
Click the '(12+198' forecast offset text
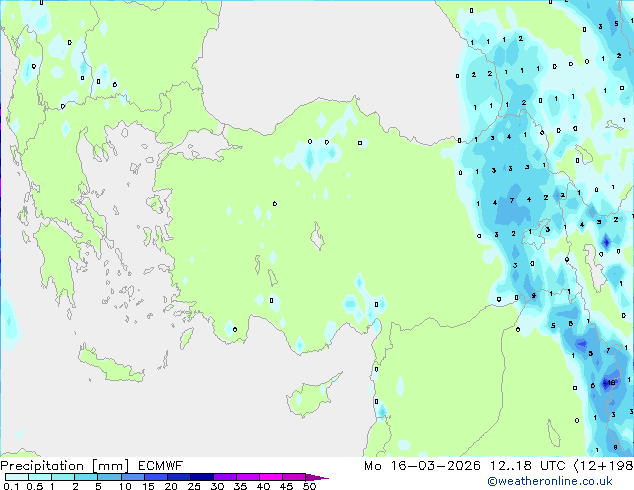point(603,466)
